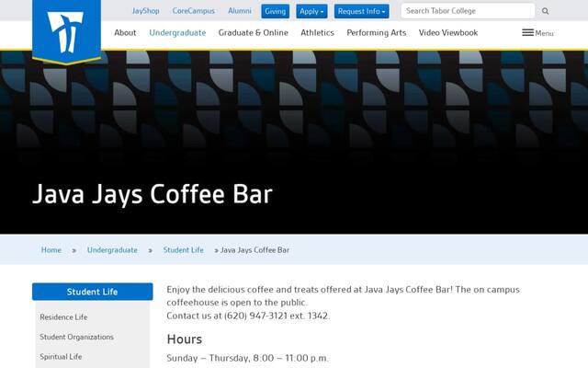Open the Video Viewbook menu item
The width and height of the screenshot is (588, 368).
tap(448, 33)
